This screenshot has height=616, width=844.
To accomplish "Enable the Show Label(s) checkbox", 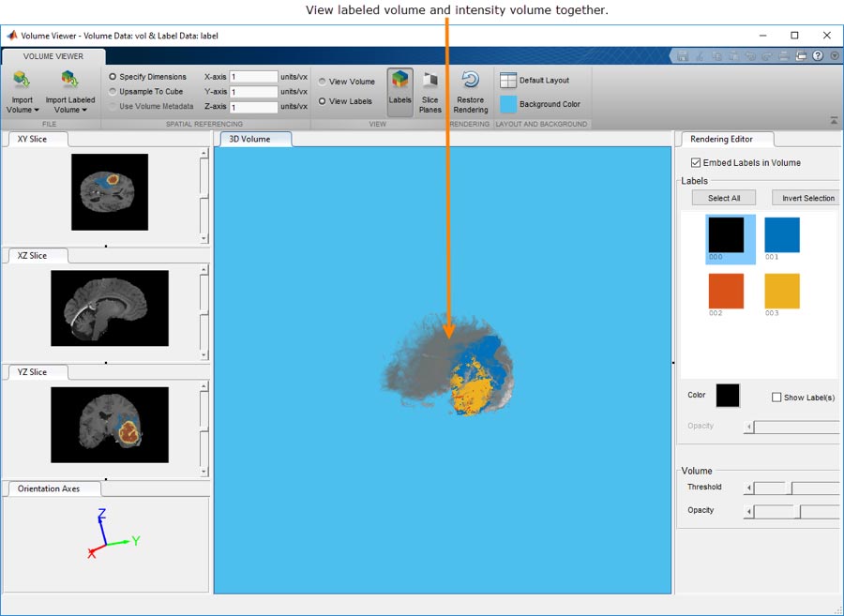I will click(x=776, y=398).
